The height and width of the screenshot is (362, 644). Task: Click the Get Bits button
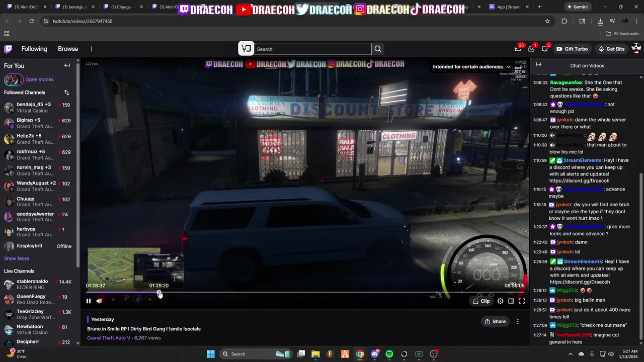tap(611, 49)
